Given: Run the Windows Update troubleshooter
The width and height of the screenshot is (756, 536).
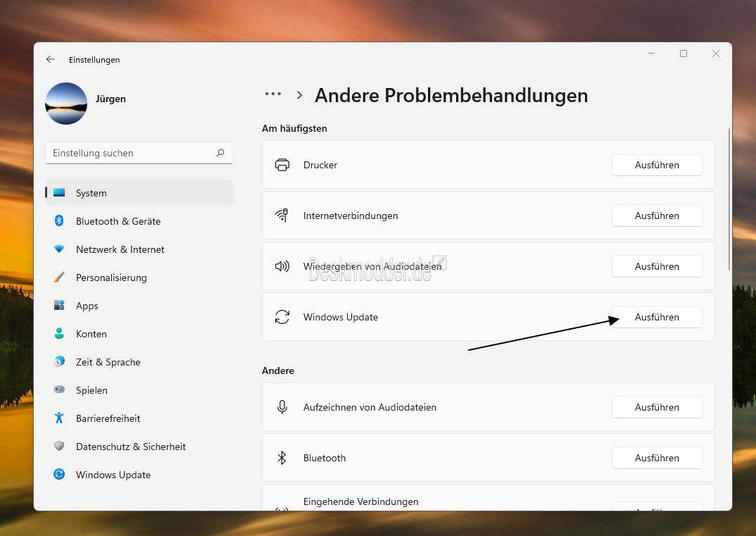Looking at the screenshot, I should point(657,317).
